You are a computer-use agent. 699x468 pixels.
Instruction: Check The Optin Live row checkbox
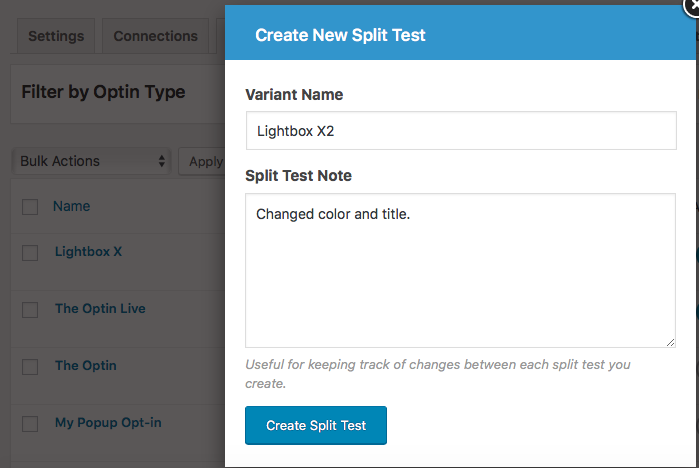pos(30,309)
